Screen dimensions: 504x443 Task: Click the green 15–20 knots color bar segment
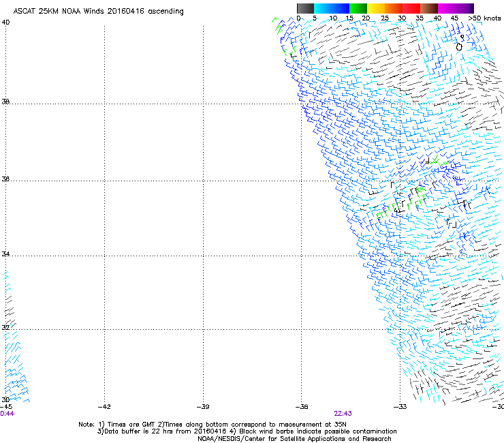pyautogui.click(x=358, y=8)
